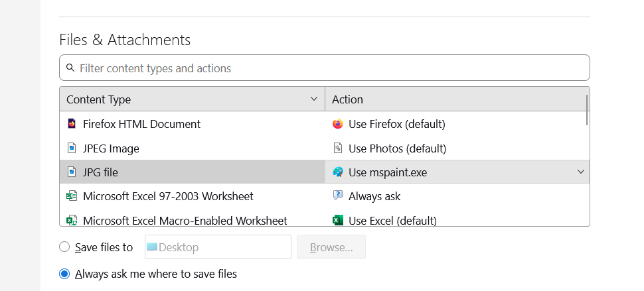
Task: Click the Firefox logo in Action column
Action: (x=337, y=124)
